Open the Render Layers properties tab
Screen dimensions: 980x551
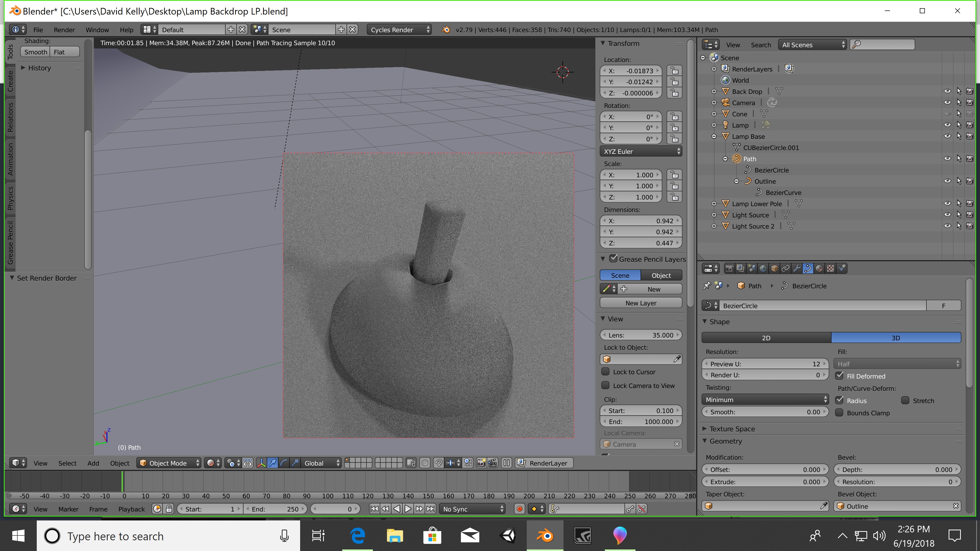coord(740,268)
